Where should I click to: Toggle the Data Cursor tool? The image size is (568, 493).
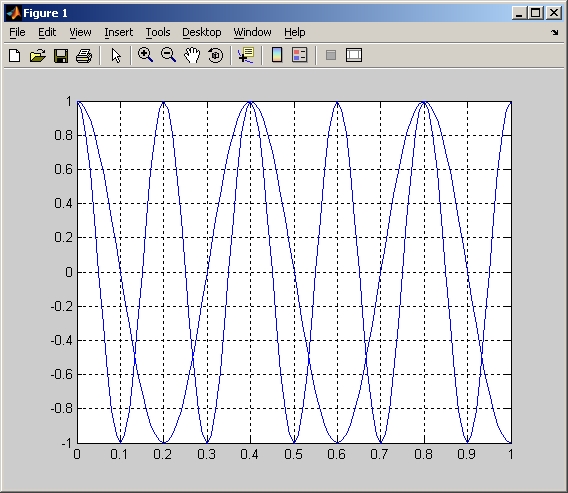(246, 55)
